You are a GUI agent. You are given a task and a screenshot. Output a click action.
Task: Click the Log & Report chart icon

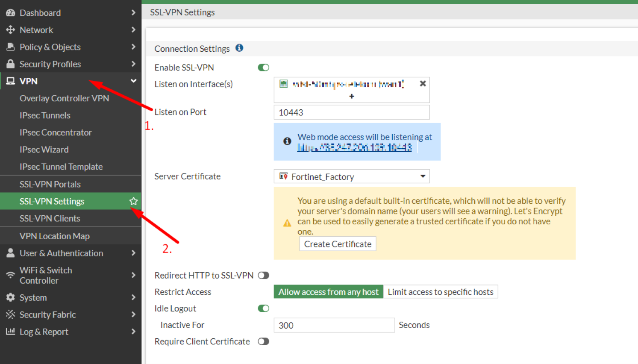pos(10,332)
